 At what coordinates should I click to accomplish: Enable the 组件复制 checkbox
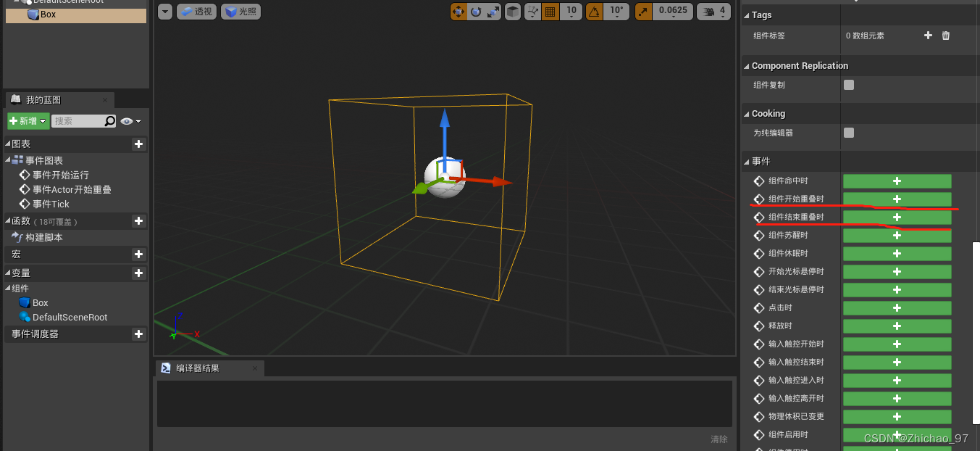pyautogui.click(x=849, y=85)
